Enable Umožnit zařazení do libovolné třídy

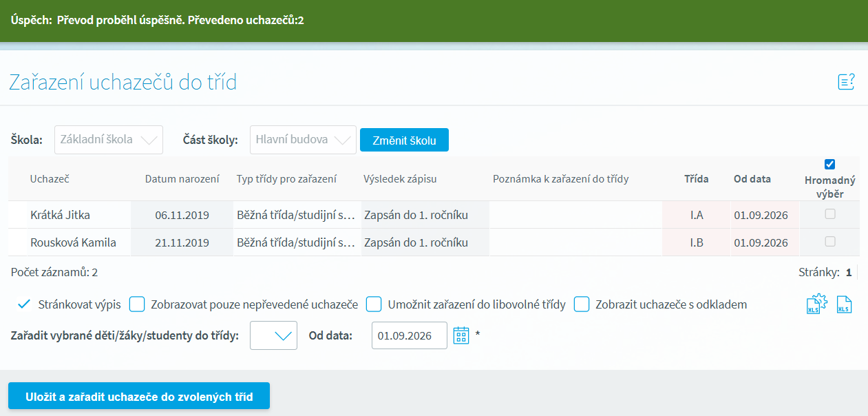[374, 304]
